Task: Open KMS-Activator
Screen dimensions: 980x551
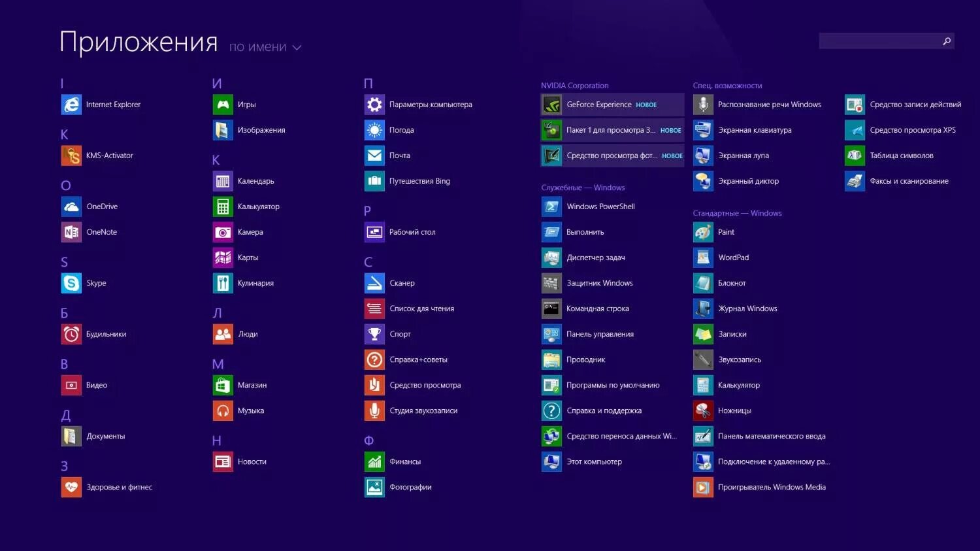Action: pyautogui.click(x=101, y=156)
